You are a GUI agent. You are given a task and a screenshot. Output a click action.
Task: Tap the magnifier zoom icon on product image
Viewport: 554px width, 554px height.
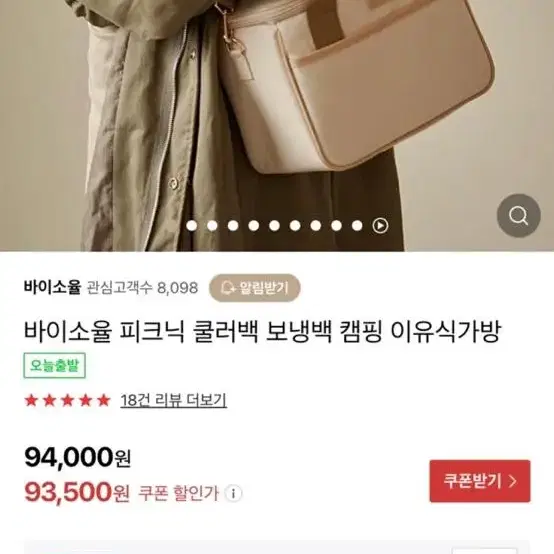pyautogui.click(x=518, y=215)
